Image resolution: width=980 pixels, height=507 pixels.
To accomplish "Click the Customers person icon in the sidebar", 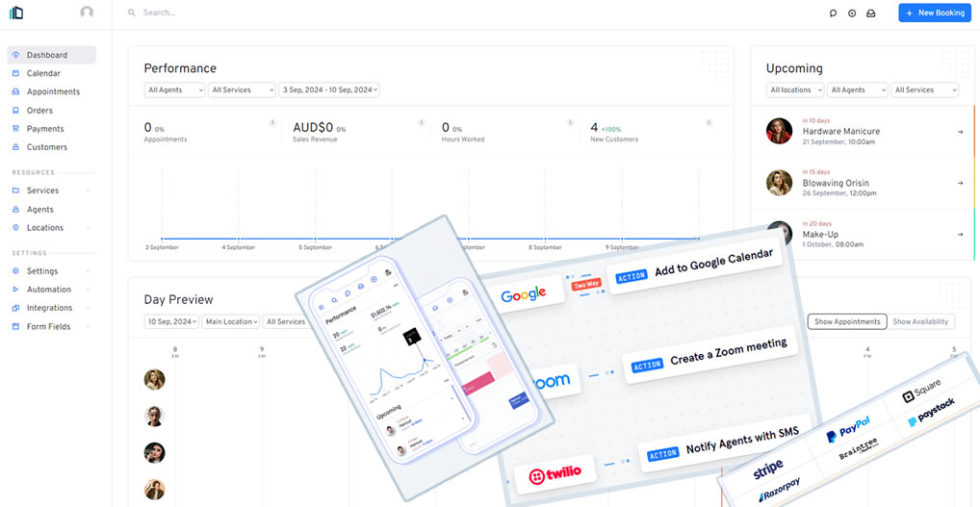I will pos(16,147).
